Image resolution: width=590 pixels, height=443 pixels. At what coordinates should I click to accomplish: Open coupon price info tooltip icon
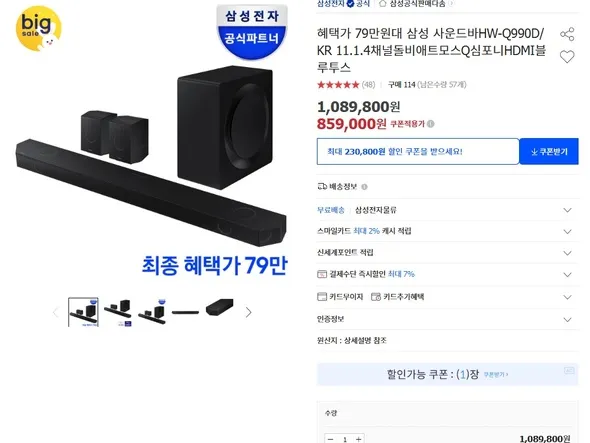431,124
